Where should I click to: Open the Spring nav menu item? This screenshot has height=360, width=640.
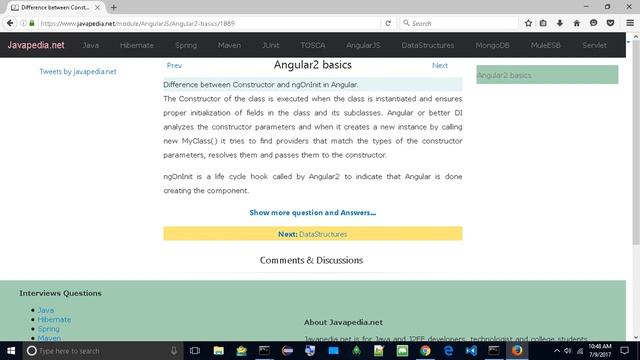click(x=186, y=45)
